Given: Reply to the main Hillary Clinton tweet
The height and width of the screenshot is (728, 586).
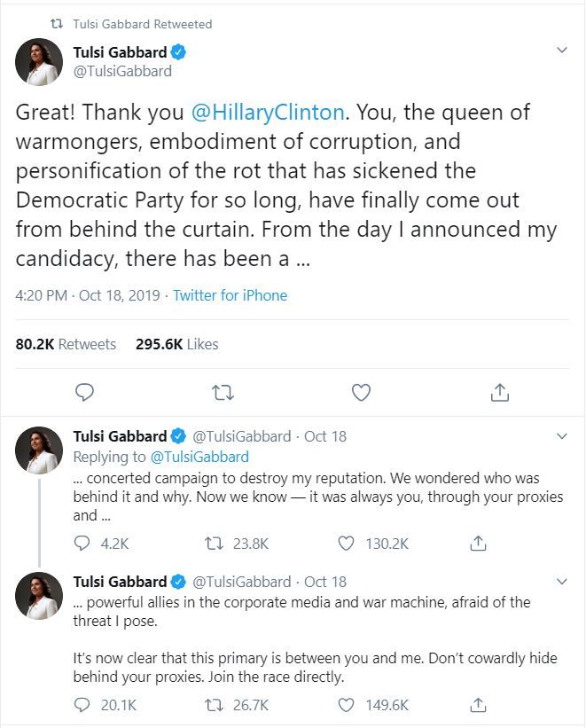Looking at the screenshot, I should tap(85, 391).
